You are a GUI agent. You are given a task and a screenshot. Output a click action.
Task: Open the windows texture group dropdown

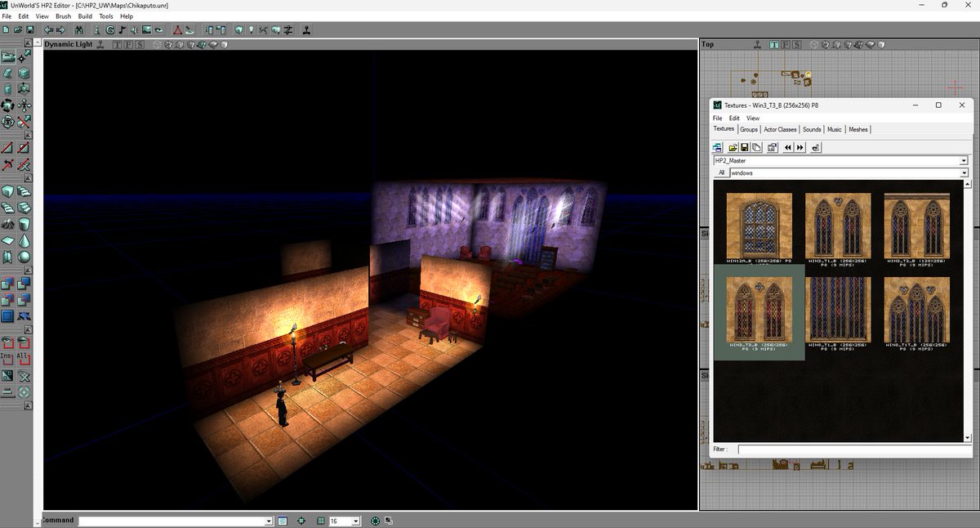click(x=964, y=172)
